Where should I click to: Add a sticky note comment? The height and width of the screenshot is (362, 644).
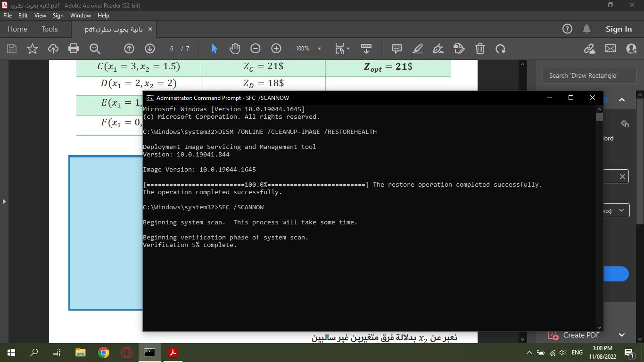click(397, 49)
